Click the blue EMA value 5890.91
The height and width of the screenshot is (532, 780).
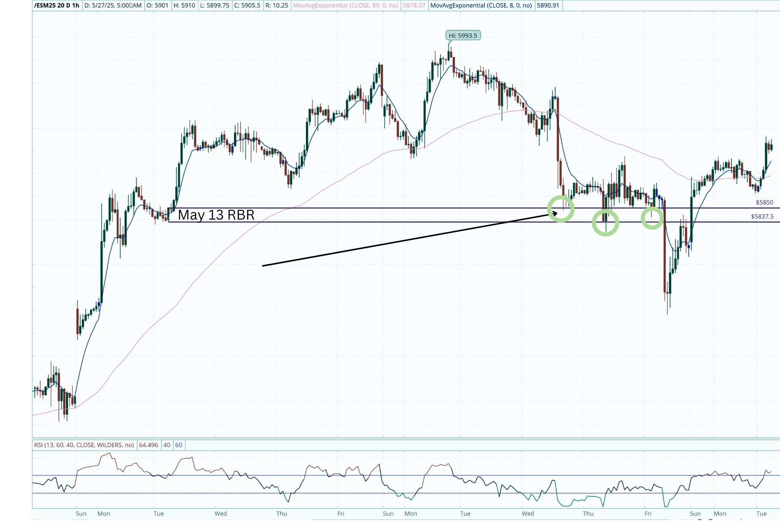pyautogui.click(x=548, y=5)
